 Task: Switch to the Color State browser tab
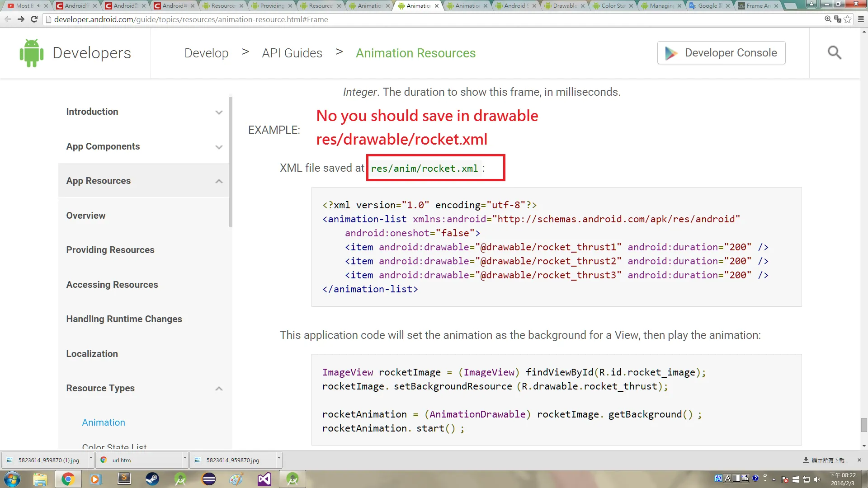pos(613,6)
